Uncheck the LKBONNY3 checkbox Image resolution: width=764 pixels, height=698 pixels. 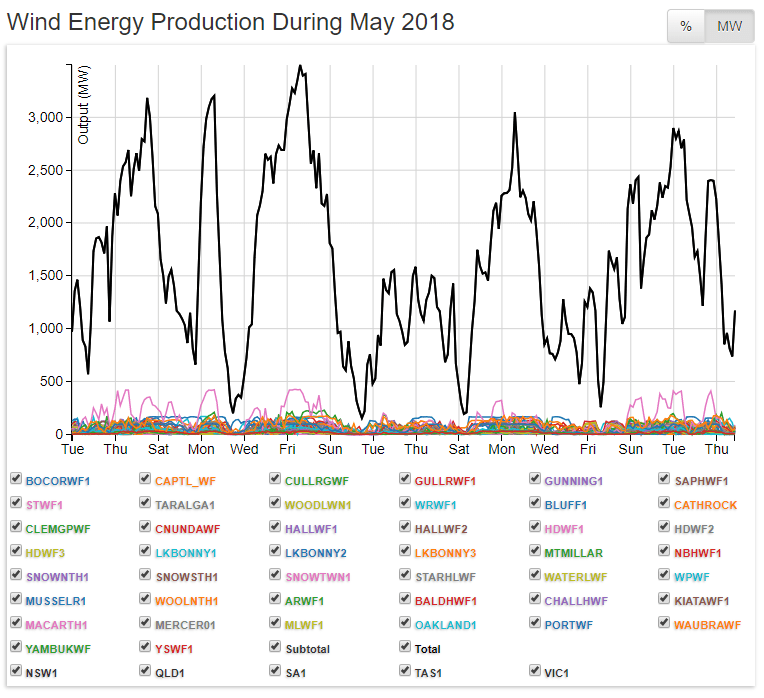tap(405, 552)
